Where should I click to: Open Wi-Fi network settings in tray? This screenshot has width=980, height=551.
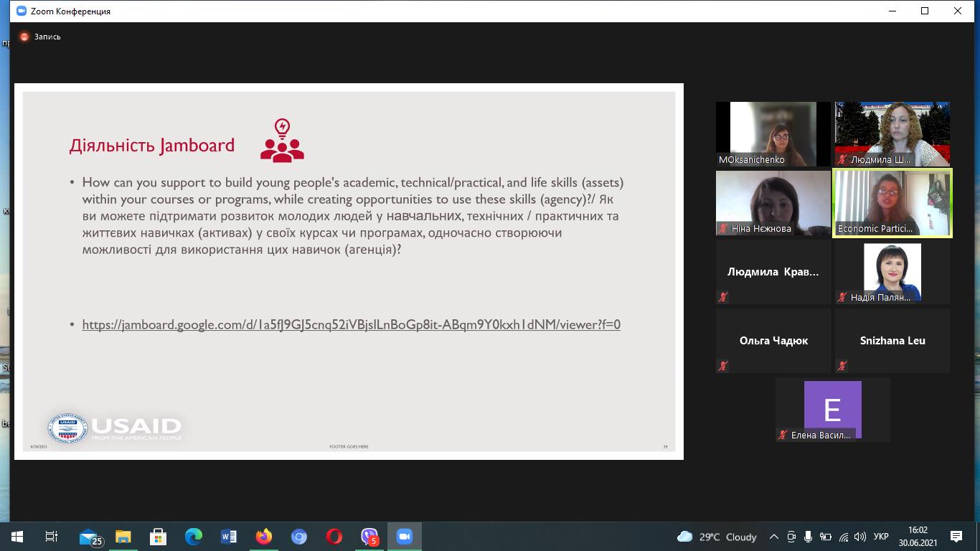point(844,537)
